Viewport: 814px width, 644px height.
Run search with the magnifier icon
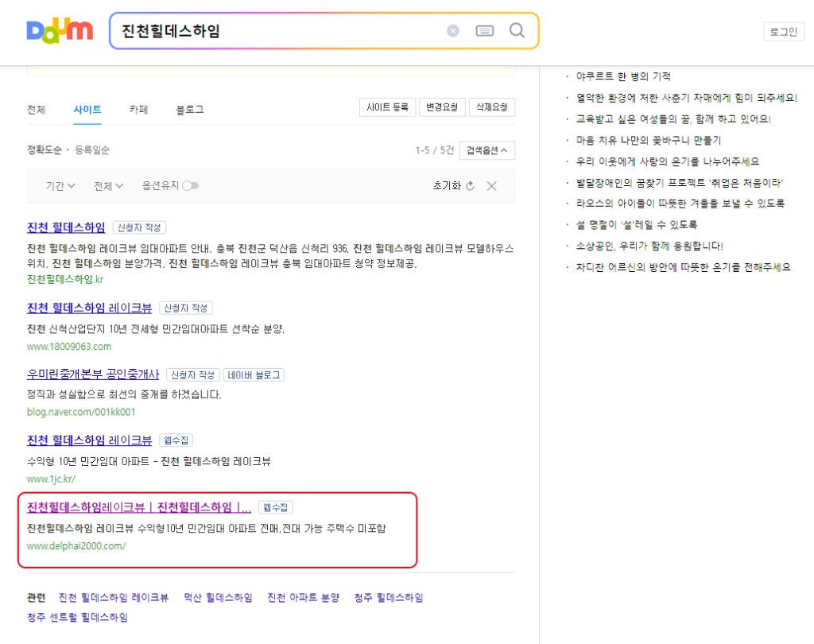[x=517, y=31]
